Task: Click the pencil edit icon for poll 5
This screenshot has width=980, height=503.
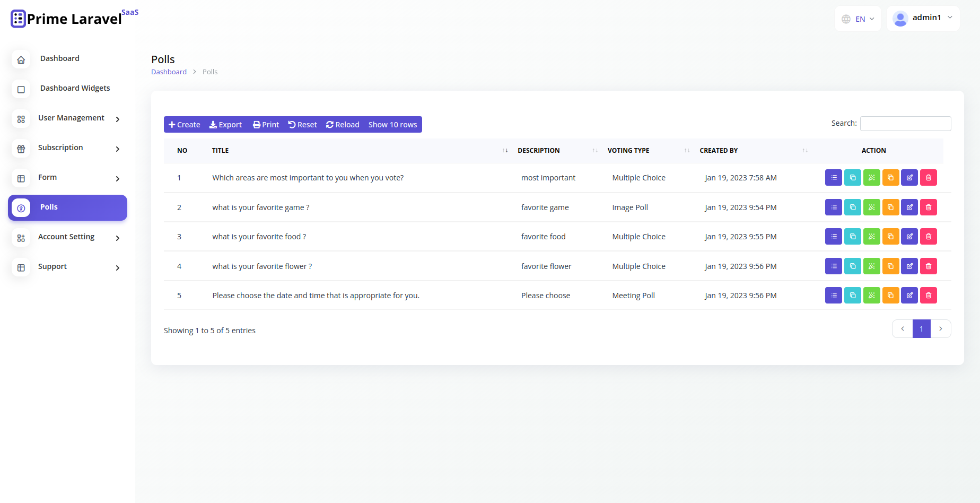Action: (x=909, y=296)
